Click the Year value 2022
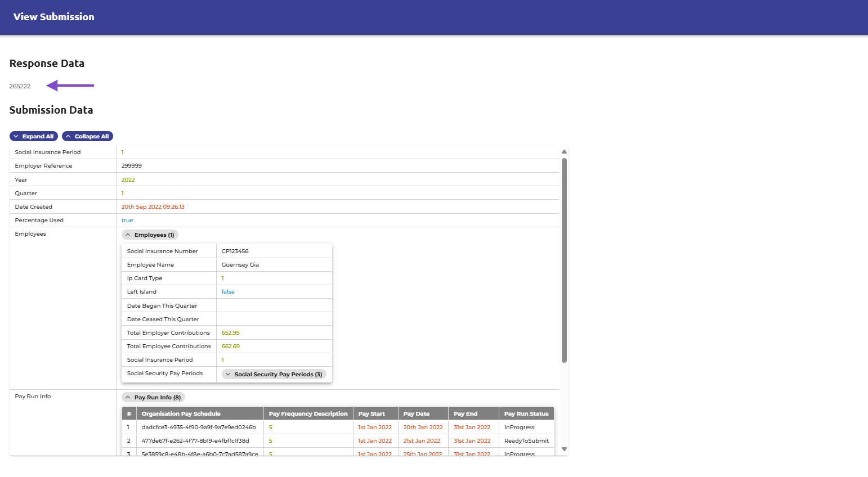The image size is (868, 477). 128,180
